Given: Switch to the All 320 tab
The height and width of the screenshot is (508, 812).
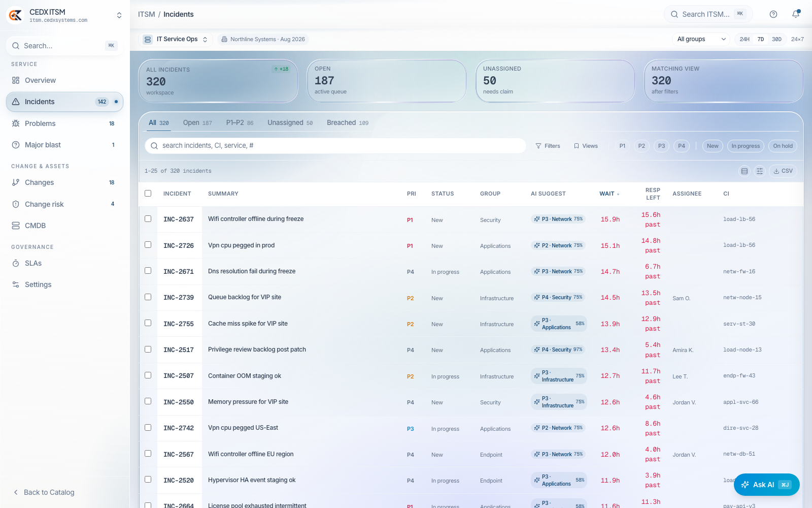Looking at the screenshot, I should click(159, 123).
